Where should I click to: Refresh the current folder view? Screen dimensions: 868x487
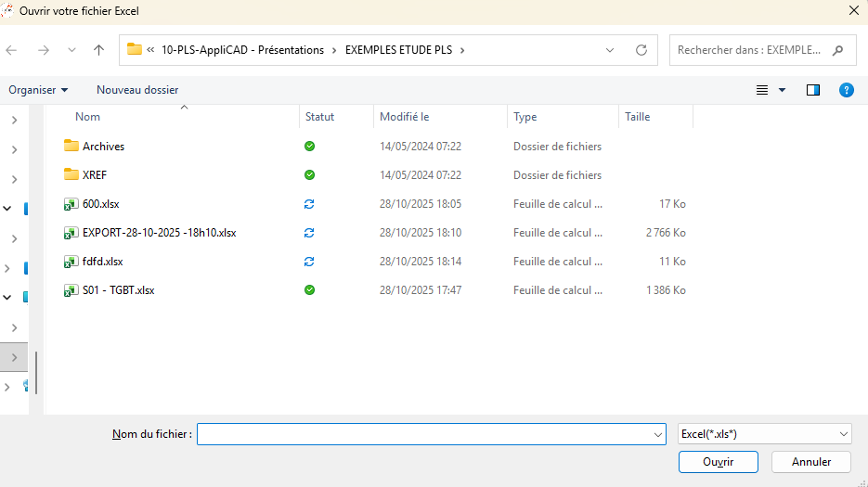(x=641, y=50)
